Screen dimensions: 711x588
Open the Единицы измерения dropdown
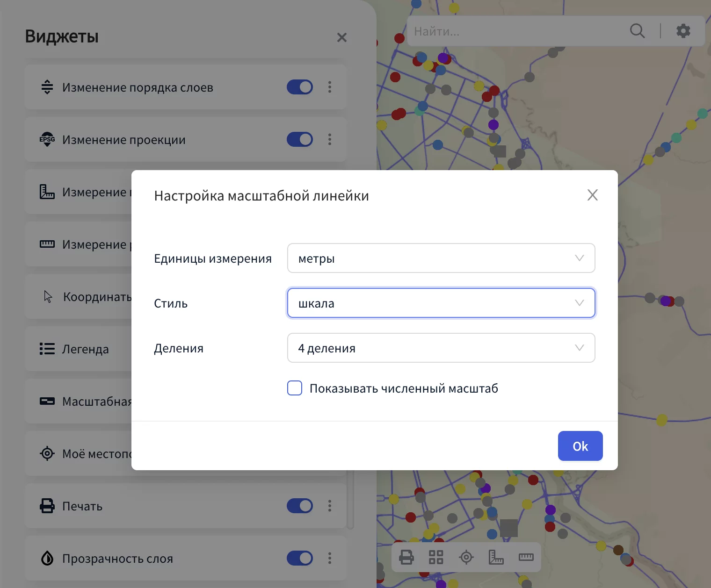click(441, 258)
